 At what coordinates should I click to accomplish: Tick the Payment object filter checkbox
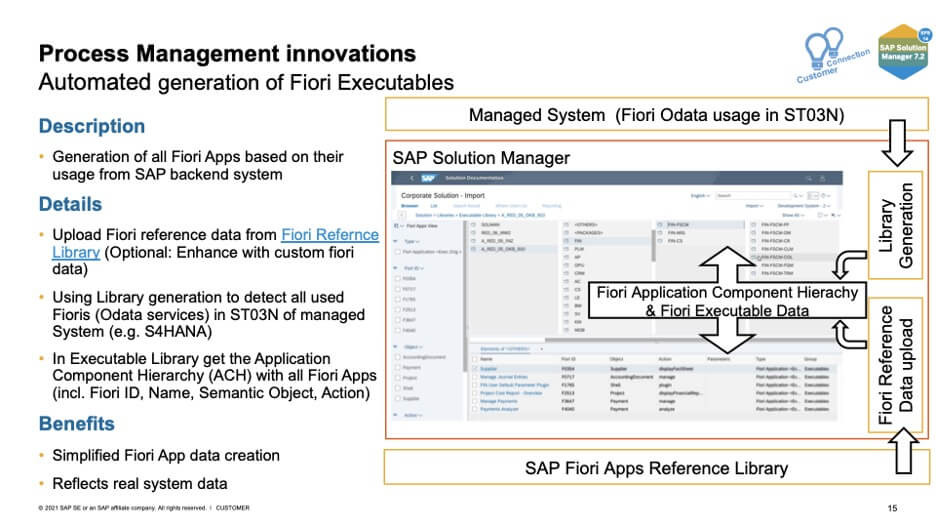[398, 368]
